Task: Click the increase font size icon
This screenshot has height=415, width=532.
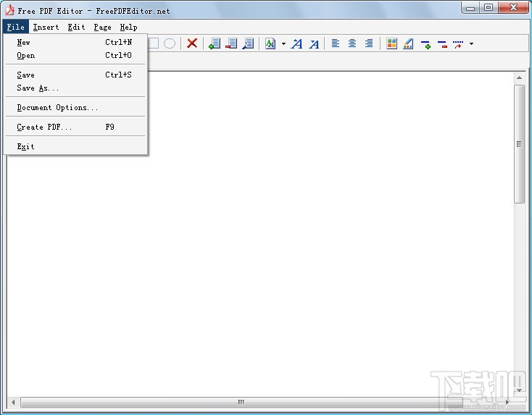Action: pos(297,43)
